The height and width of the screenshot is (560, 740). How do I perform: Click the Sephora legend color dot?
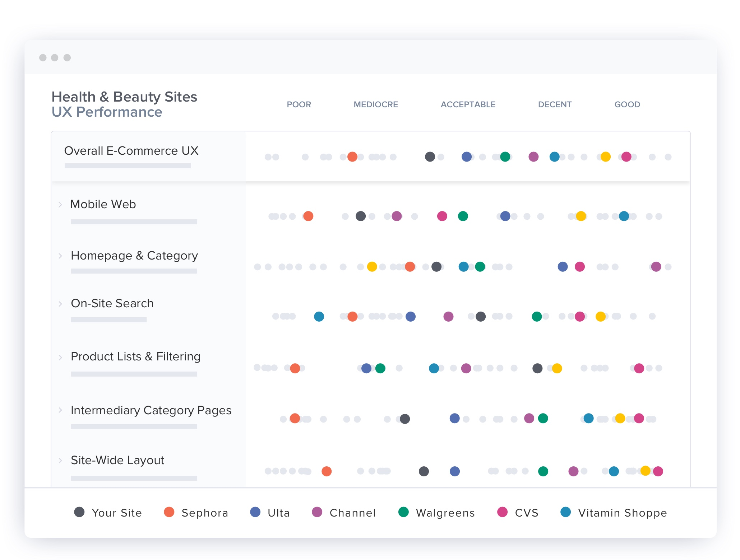[169, 512]
